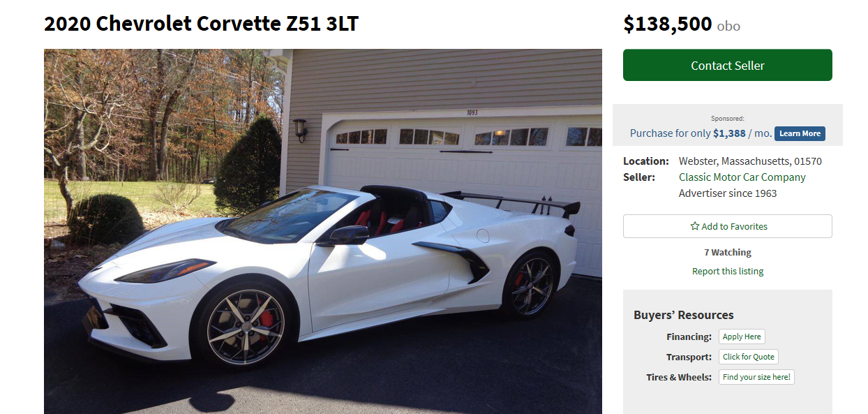Click the Tires & Wheels label
The height and width of the screenshot is (414, 868).
[679, 377]
